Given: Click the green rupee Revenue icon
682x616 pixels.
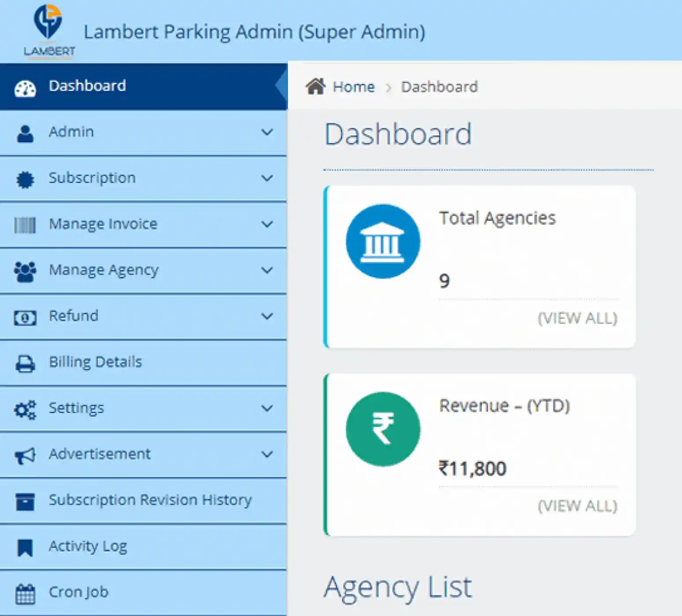Looking at the screenshot, I should pyautogui.click(x=383, y=429).
